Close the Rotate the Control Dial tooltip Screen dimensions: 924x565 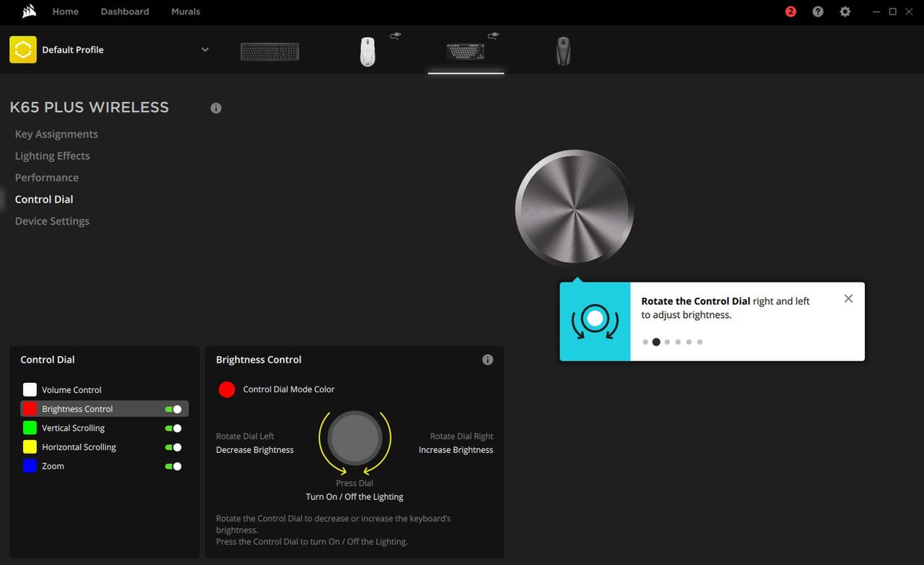pyautogui.click(x=848, y=298)
